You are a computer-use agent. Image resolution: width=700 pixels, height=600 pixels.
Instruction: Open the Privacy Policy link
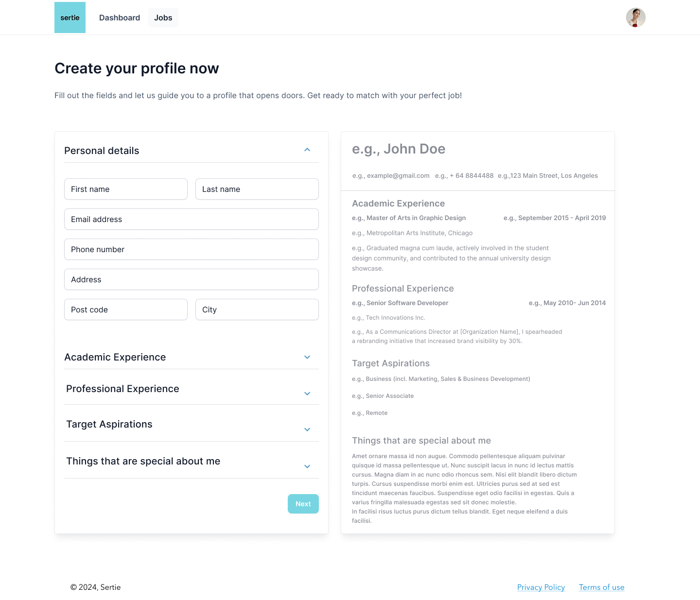click(x=541, y=587)
